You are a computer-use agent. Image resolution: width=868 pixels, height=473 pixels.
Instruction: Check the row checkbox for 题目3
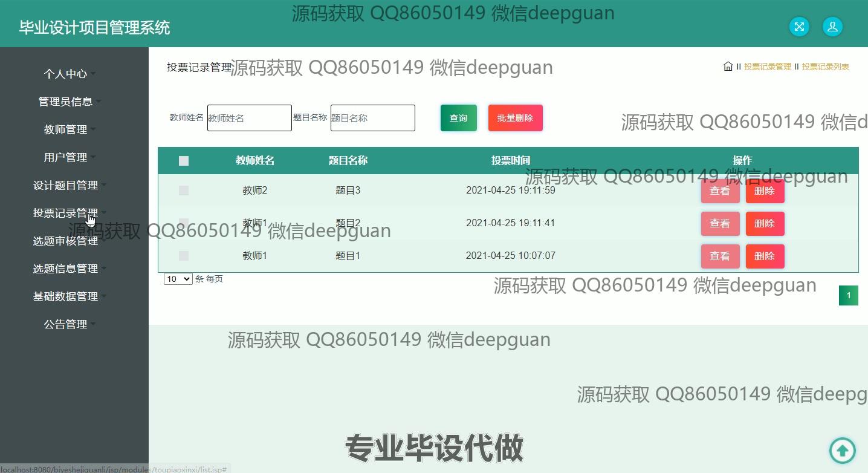pos(184,191)
